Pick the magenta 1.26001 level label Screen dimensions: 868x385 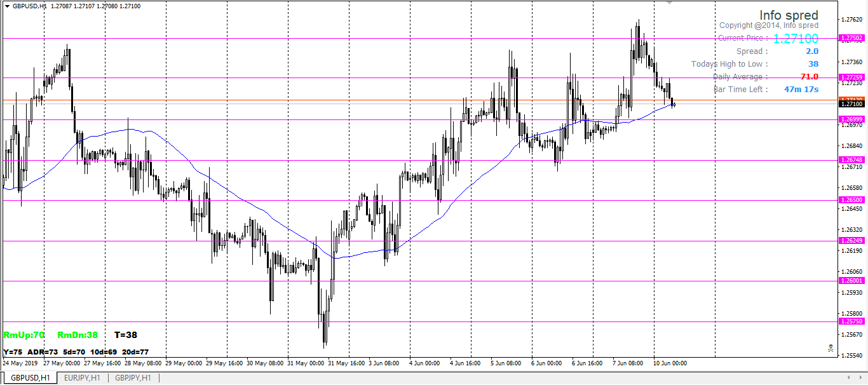tap(851, 281)
